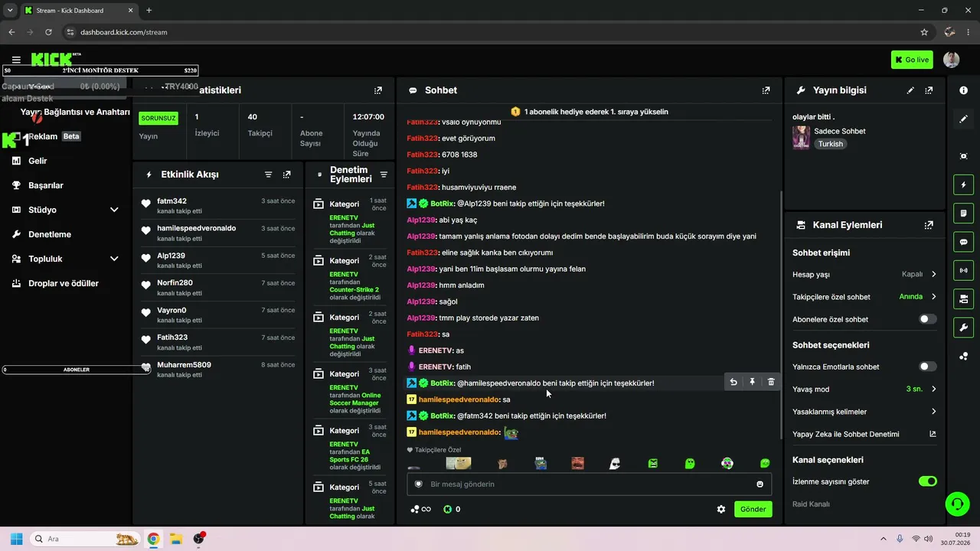
Task: Open the hamburger menu beside the Kick logo
Action: pyautogui.click(x=16, y=60)
